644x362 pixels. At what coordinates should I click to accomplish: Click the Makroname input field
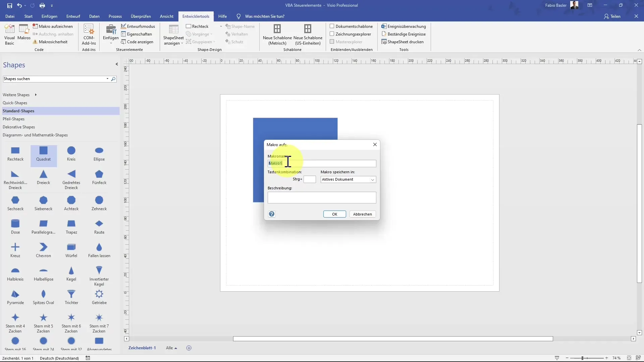point(322,163)
